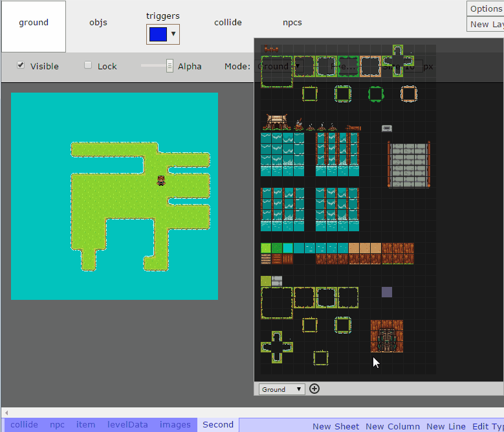Pick the red fence tile at palette top
Screen dimensions: 504x432
(x=271, y=49)
